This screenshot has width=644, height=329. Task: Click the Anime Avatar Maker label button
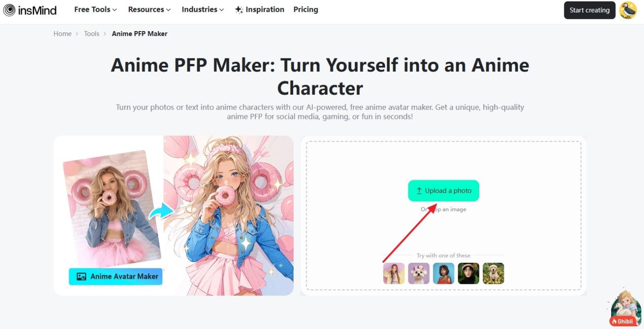click(116, 277)
